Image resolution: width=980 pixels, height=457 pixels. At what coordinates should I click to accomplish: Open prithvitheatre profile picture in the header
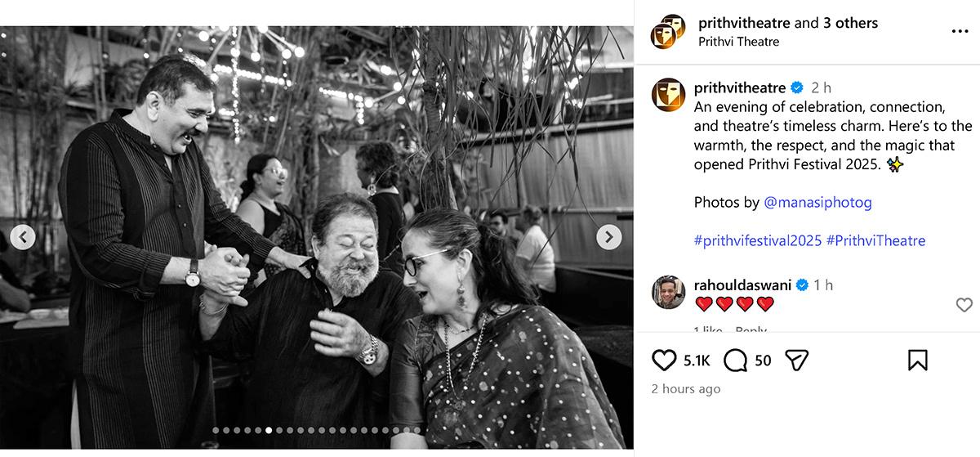[667, 31]
